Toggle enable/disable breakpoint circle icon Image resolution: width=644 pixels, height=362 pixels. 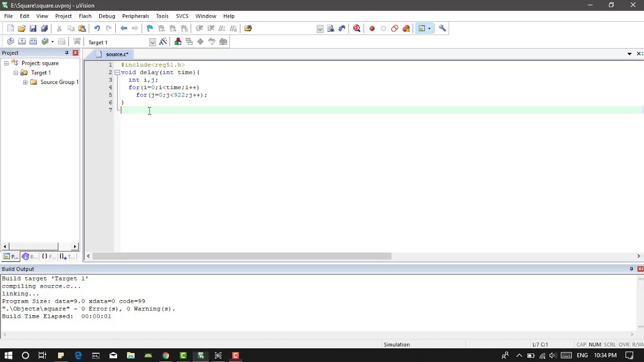(x=383, y=29)
